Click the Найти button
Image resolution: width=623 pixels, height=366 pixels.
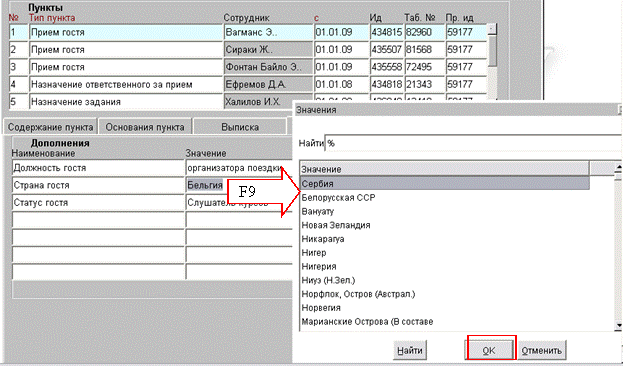coord(410,351)
